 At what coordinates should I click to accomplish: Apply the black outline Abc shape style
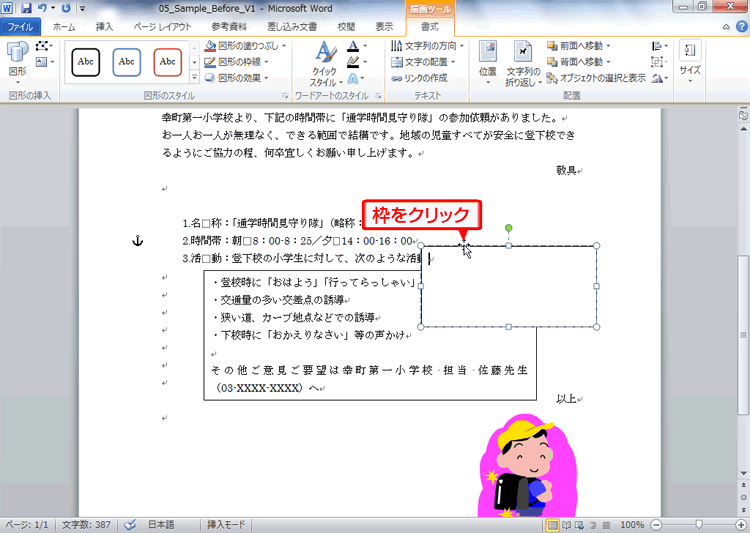[86, 62]
